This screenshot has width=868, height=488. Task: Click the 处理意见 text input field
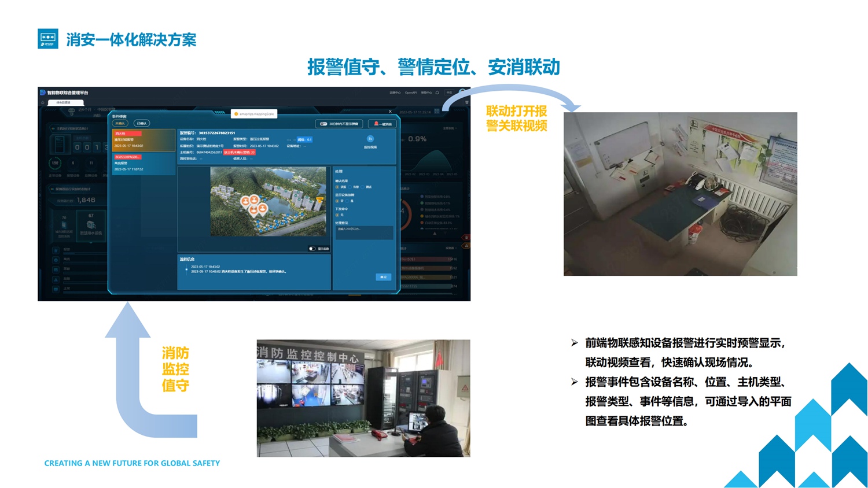click(x=364, y=232)
